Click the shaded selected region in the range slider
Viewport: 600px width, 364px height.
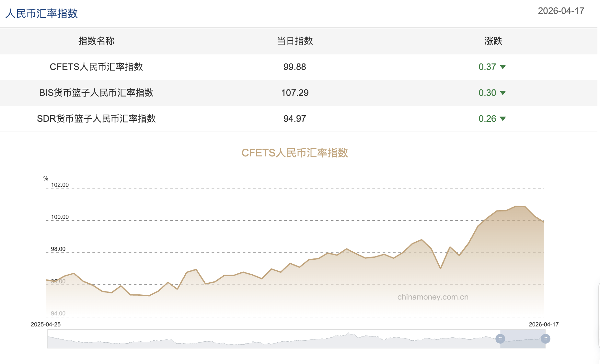coord(523,339)
